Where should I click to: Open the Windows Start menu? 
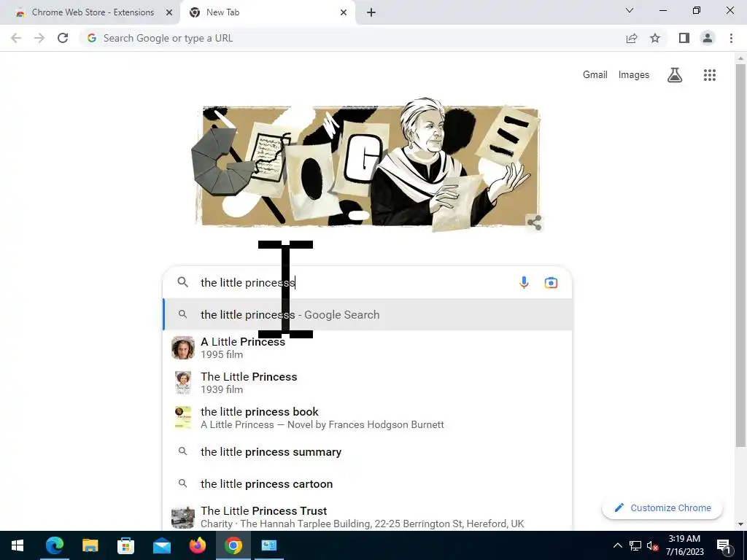click(18, 545)
